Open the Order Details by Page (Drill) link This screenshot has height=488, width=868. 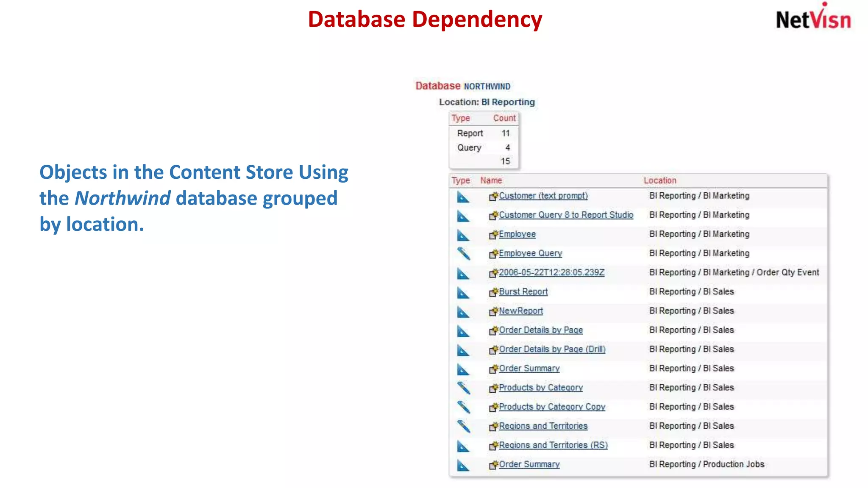(x=552, y=349)
